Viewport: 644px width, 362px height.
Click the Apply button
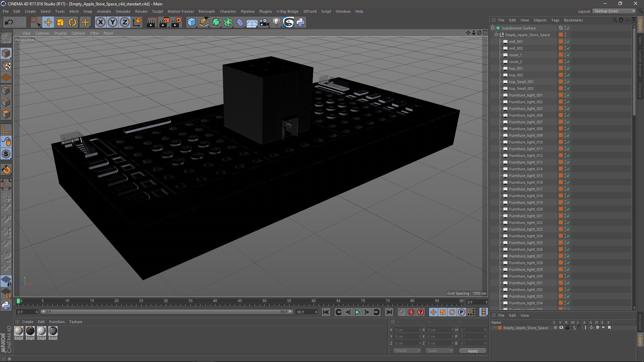coord(473,351)
